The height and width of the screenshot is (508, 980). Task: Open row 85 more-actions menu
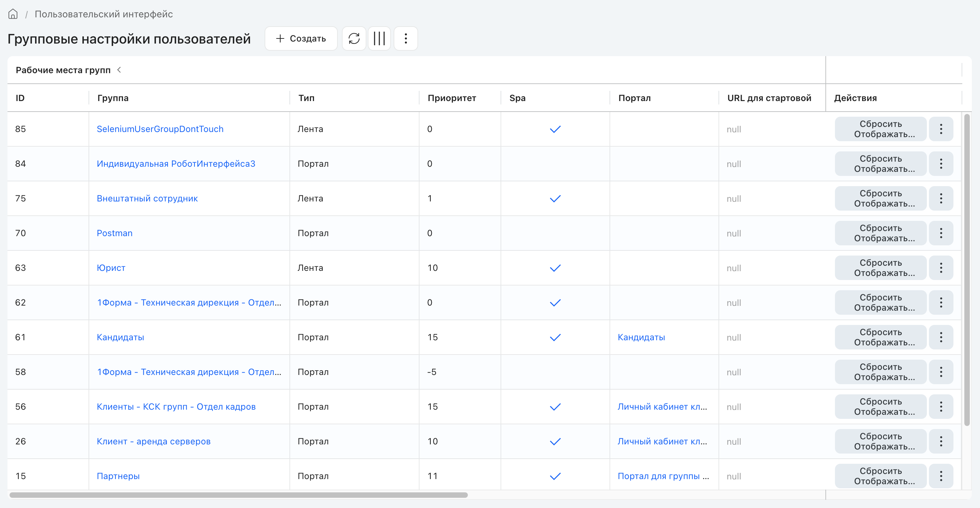coord(941,129)
